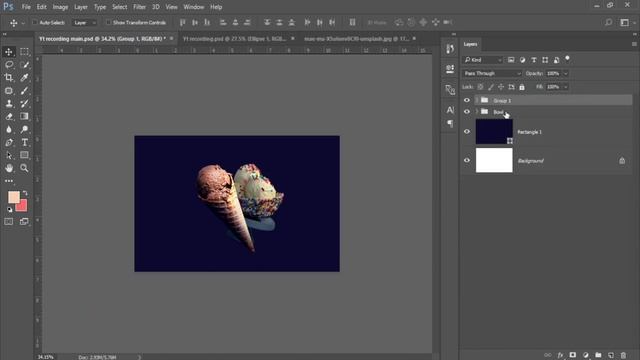Click the Rectangle 1 layer thumbnail
Viewport: 640px width, 360px height.
494,131
